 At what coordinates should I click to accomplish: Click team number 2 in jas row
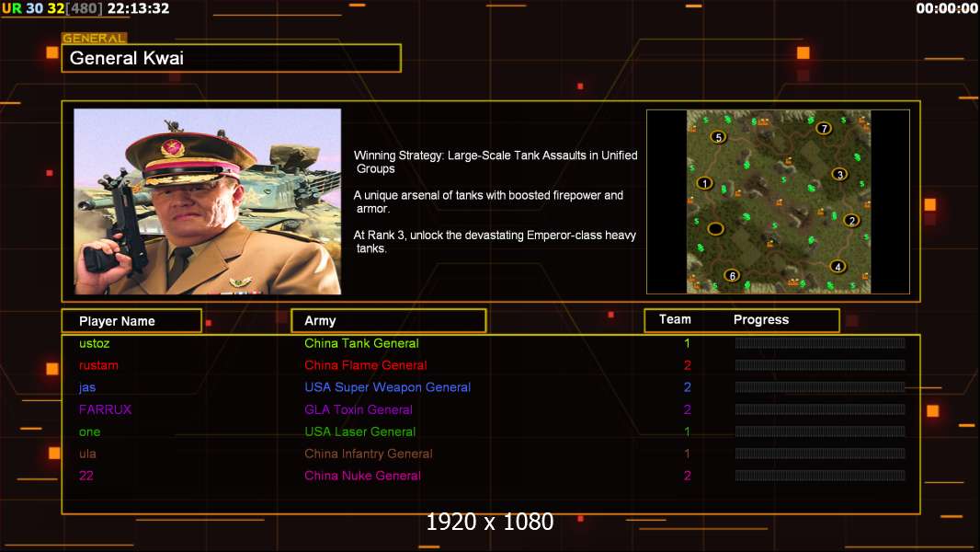[687, 387]
